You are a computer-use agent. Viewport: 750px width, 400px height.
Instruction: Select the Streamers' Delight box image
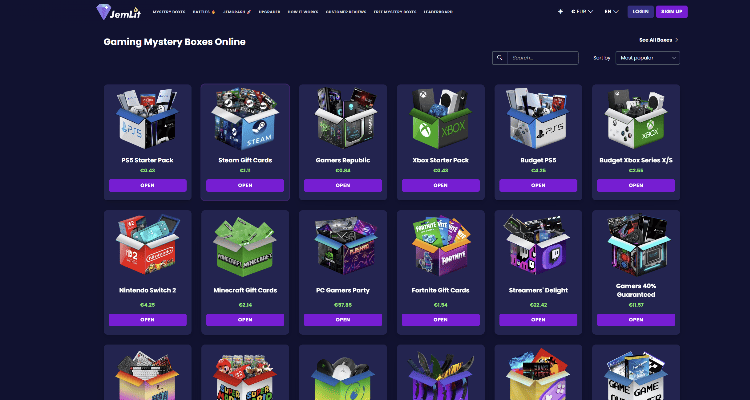538,244
